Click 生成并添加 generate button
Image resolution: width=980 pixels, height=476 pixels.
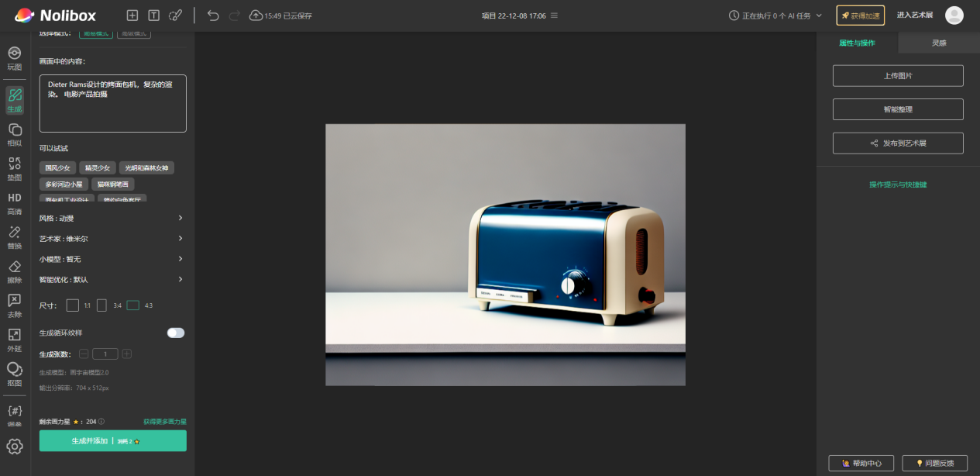[113, 440]
